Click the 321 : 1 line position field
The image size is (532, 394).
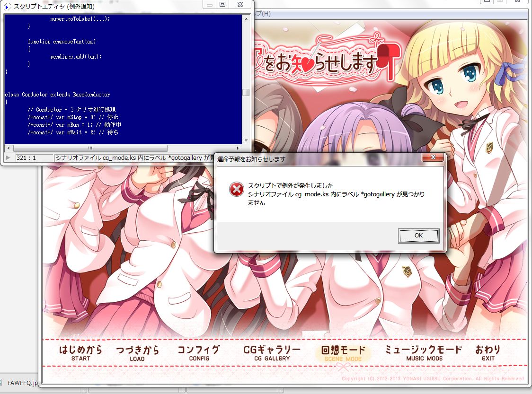click(x=34, y=158)
